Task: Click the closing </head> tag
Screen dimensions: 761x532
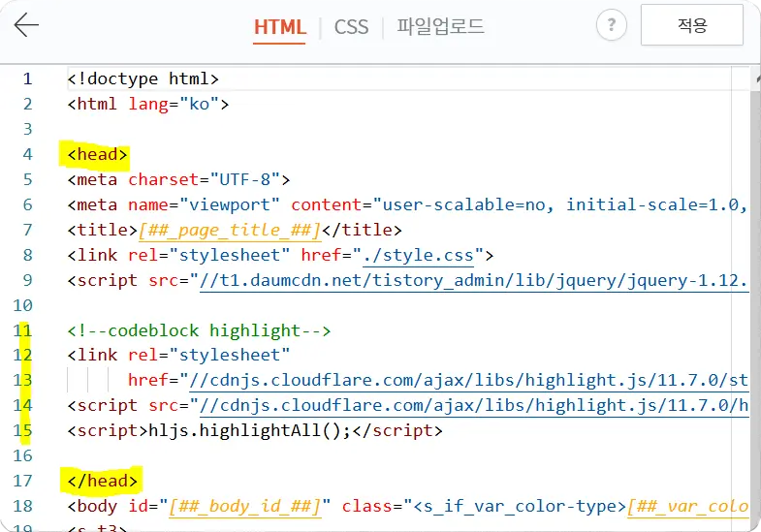Action: pyautogui.click(x=103, y=481)
